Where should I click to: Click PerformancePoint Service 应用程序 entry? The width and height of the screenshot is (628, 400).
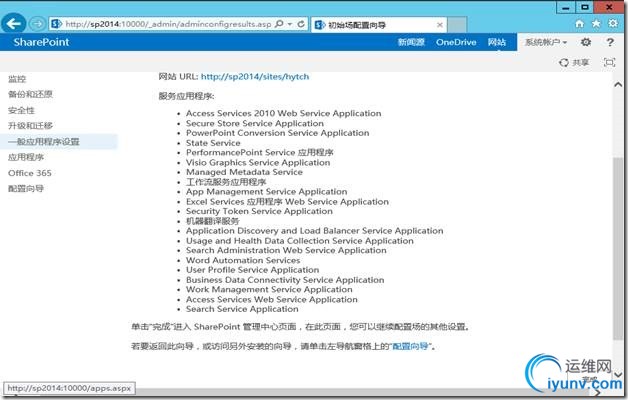(x=260, y=153)
